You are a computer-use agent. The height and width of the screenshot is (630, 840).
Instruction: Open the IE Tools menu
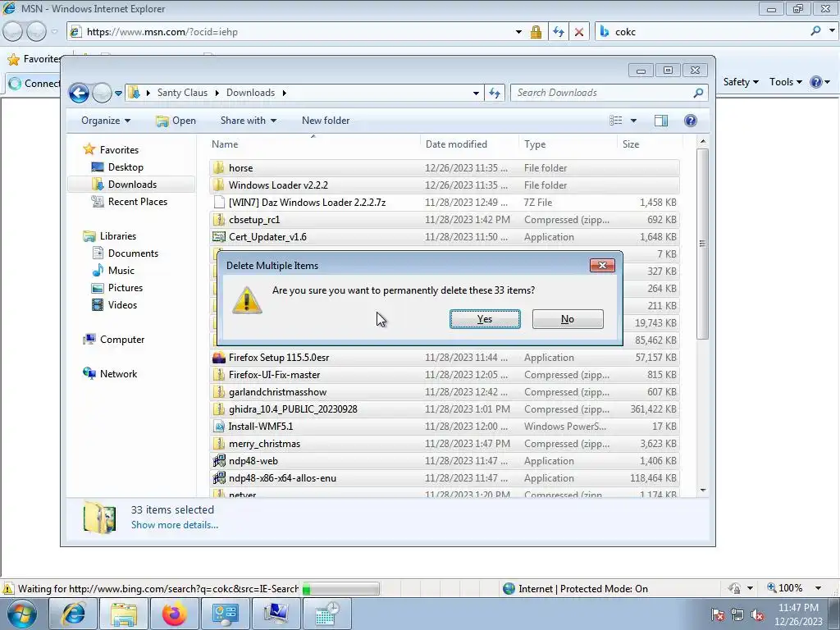coord(785,82)
